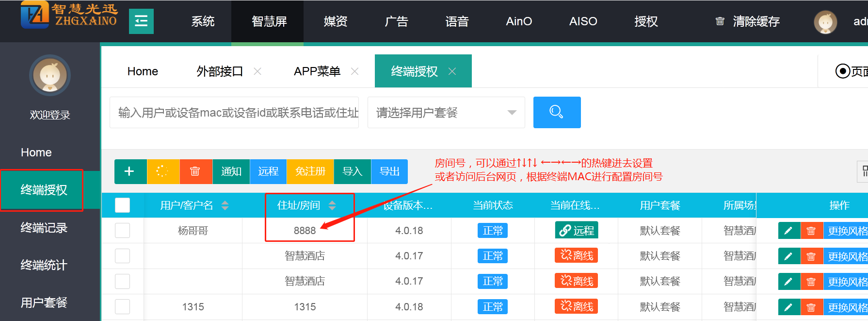
Task: Sort by 住址/房间 column arrows
Action: (x=332, y=205)
